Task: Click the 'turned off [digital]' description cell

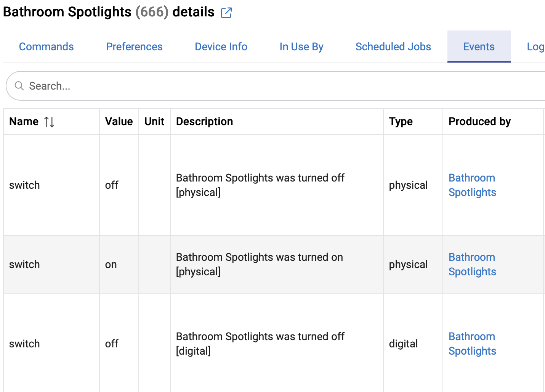Action: point(260,344)
